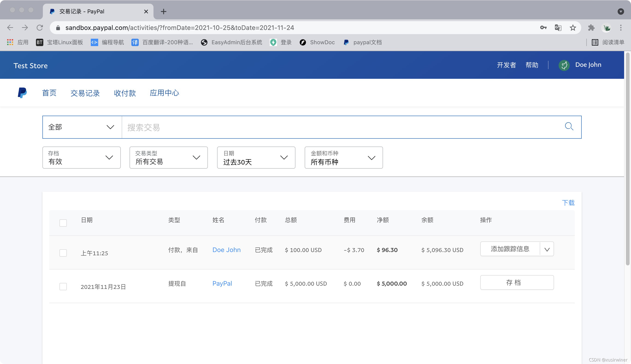Open paypal文档 bookmark
Image resolution: width=631 pixels, height=364 pixels.
click(x=363, y=42)
